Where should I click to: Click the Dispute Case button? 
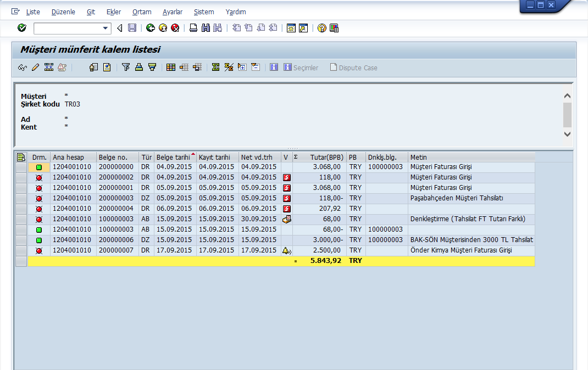point(354,68)
